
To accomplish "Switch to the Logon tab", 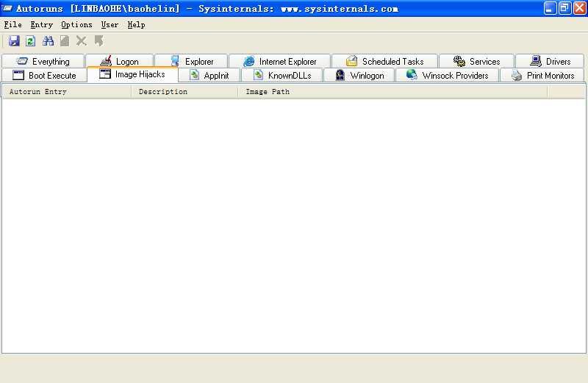I will pyautogui.click(x=120, y=61).
